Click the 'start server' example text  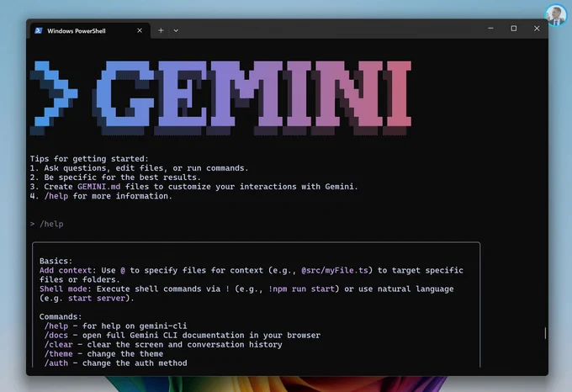click(97, 299)
